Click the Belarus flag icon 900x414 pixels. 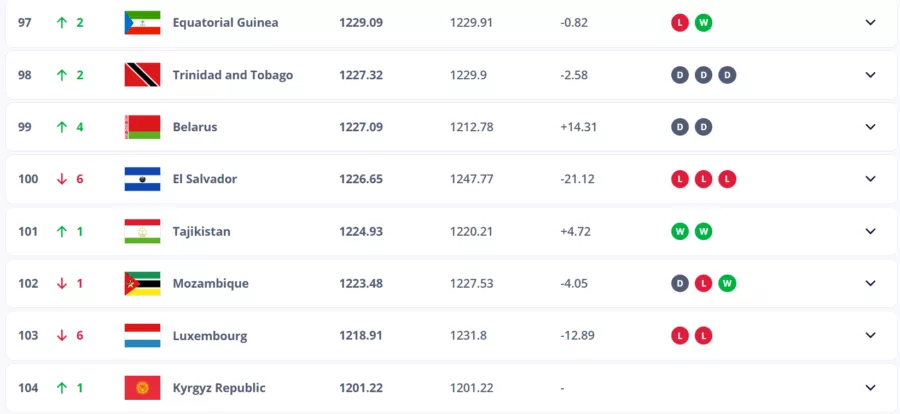click(142, 127)
